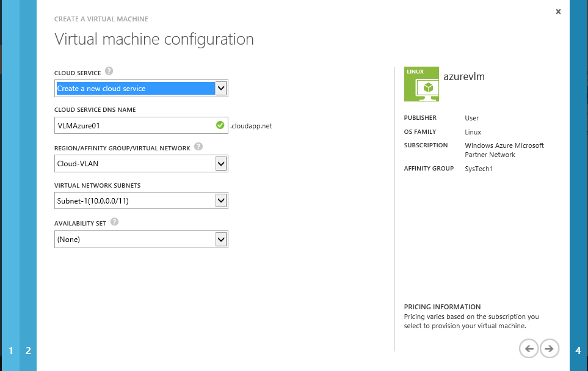Jump to wizard step 1
Screen dimensions: 588x371
11,350
